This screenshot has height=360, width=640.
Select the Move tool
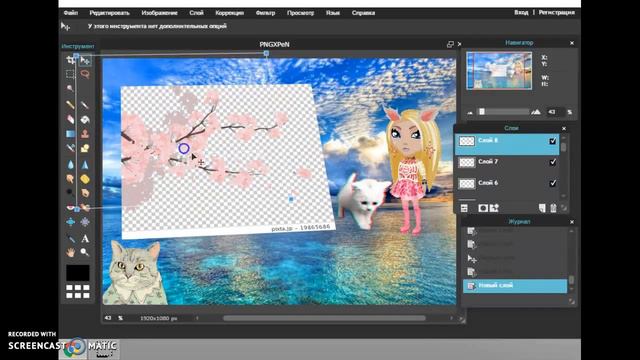pos(85,60)
